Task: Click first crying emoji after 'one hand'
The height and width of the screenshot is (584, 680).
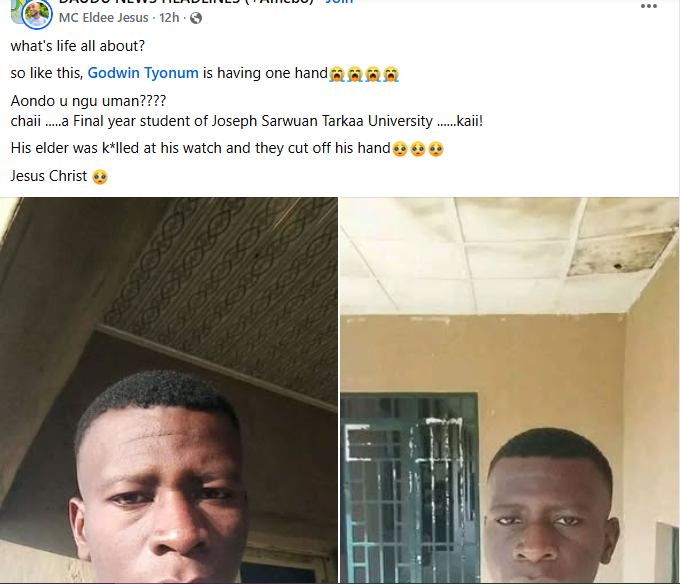Action: tap(337, 74)
